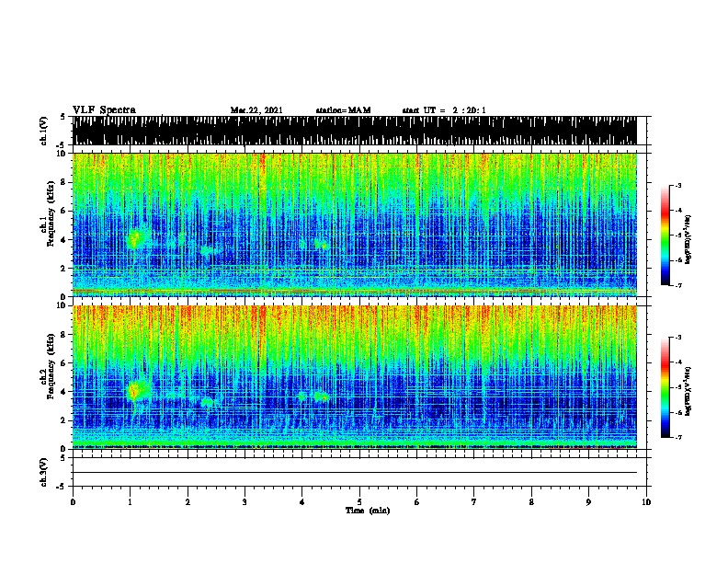Click the emission pair near 4.3 min in ch.1 spectrogram
The height and width of the screenshot is (563, 728).
point(321,245)
